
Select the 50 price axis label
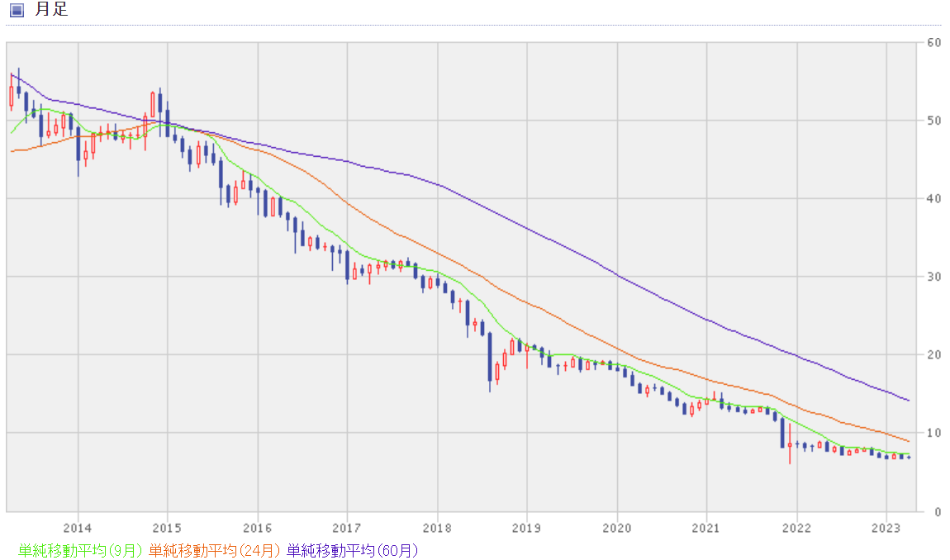[934, 121]
